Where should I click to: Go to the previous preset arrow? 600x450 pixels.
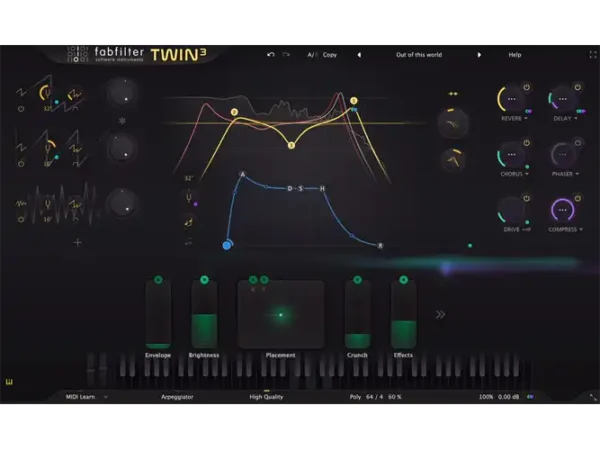coord(359,55)
